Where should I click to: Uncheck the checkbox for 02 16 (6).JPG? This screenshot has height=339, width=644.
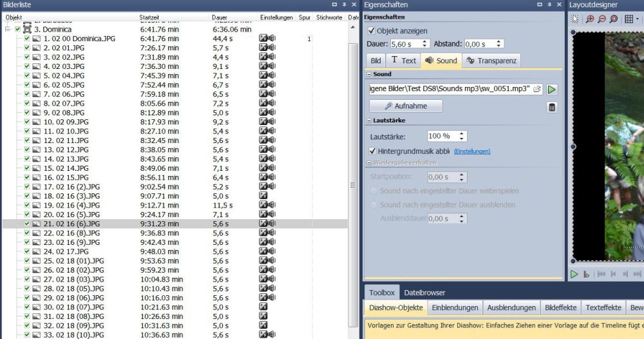(27, 224)
